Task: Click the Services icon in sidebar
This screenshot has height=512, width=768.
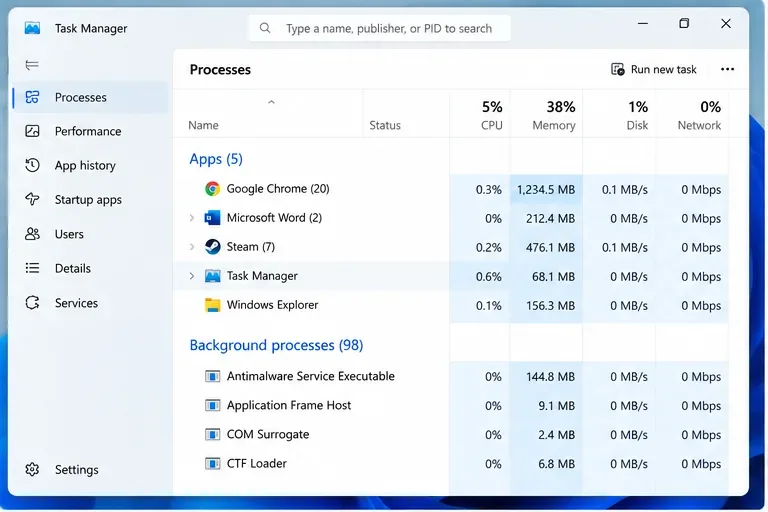Action: 32,303
